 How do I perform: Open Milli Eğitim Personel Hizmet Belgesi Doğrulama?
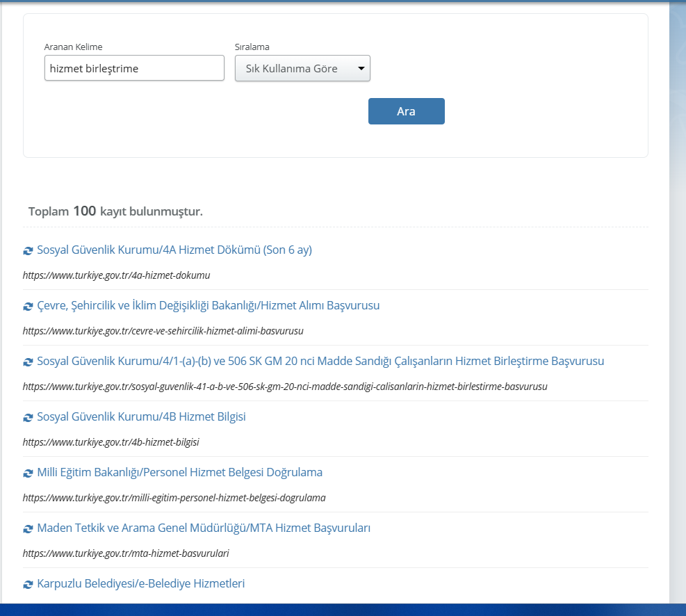tap(179, 473)
